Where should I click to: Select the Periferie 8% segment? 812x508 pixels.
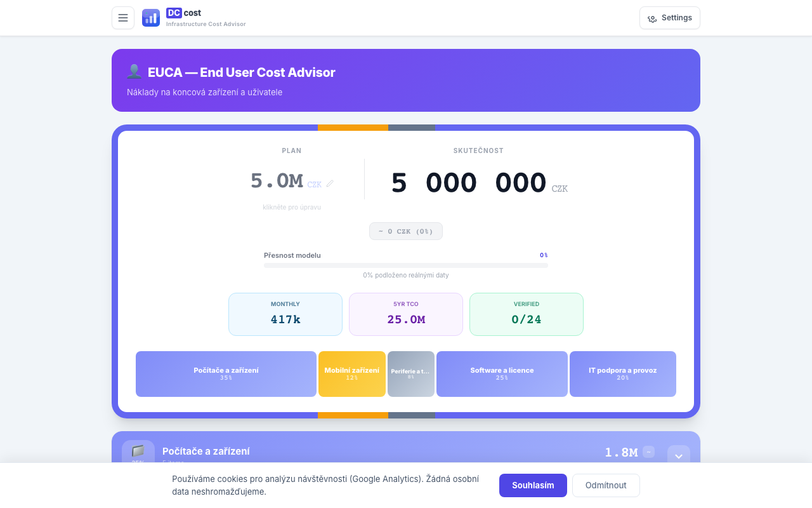pyautogui.click(x=410, y=373)
